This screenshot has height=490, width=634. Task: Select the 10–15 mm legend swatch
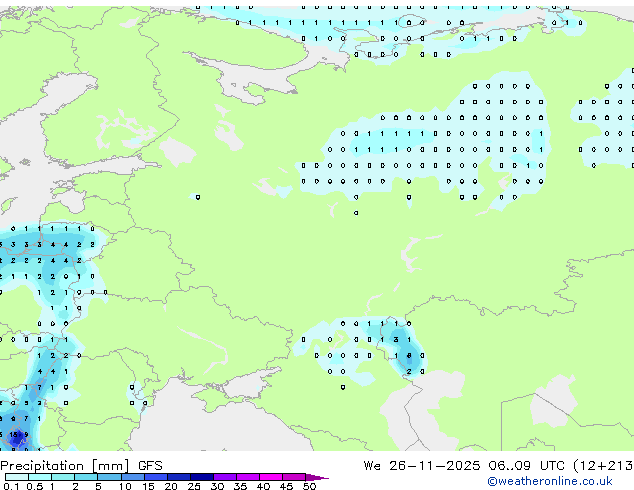click(132, 477)
